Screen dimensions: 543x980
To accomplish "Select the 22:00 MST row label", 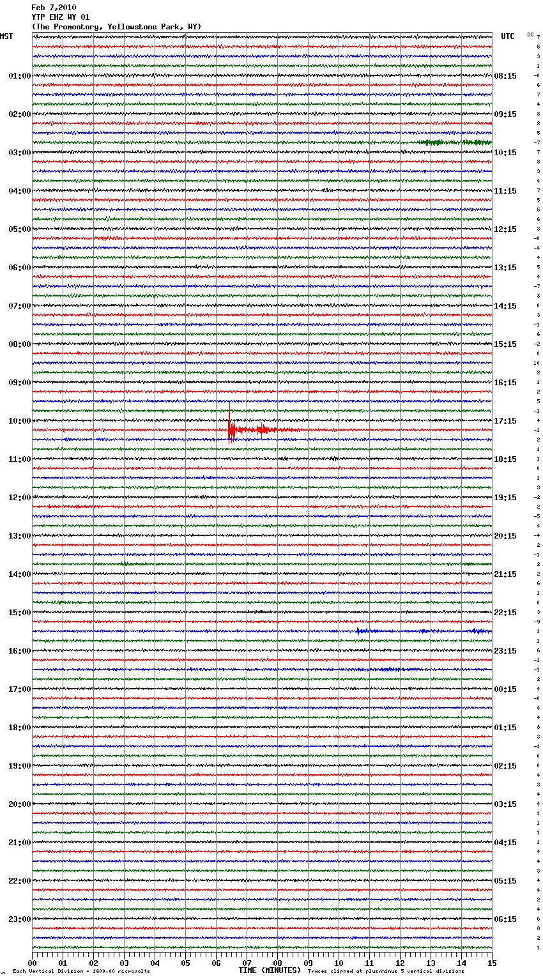I will click(x=20, y=881).
